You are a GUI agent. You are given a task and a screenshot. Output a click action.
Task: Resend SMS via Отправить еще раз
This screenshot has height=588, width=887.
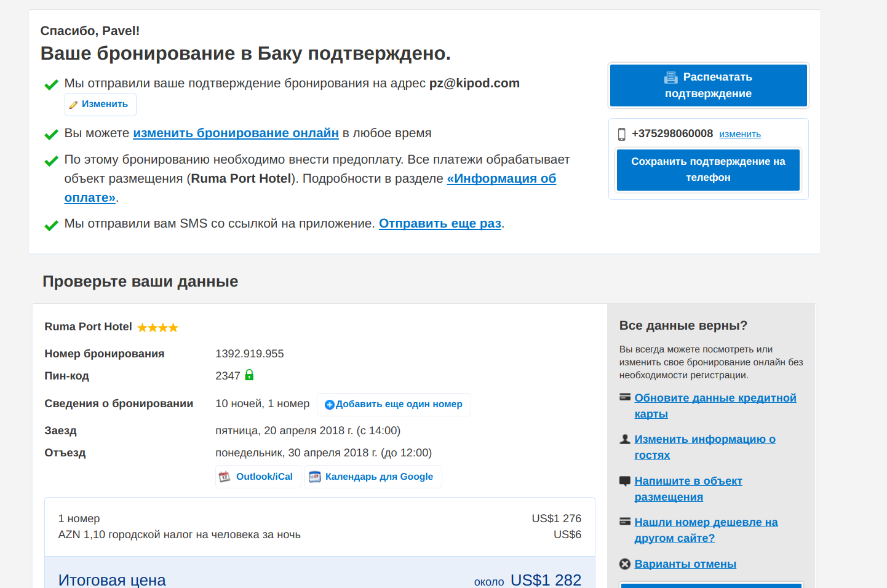click(440, 223)
